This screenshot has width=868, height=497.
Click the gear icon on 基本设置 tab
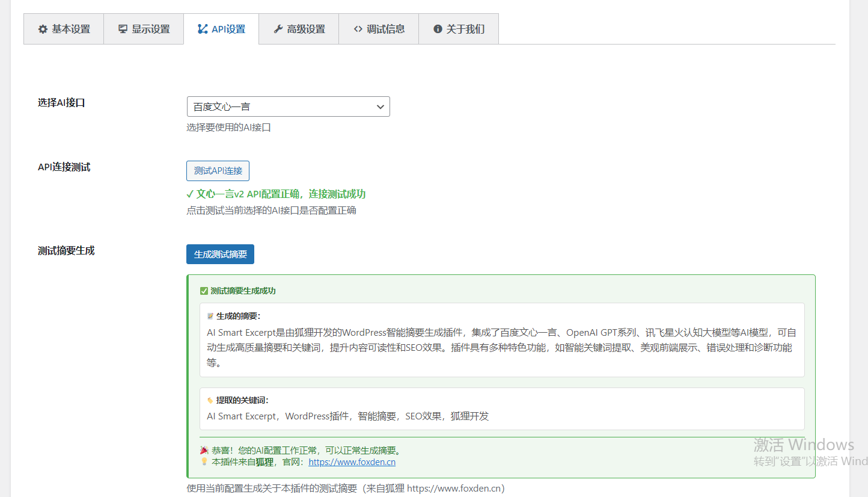pyautogui.click(x=43, y=29)
